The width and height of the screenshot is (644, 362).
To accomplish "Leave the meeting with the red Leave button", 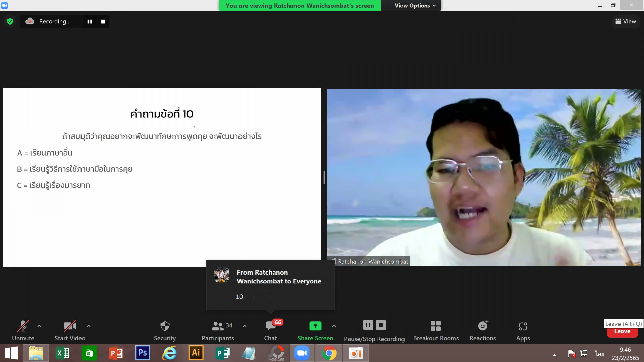I will point(622,331).
